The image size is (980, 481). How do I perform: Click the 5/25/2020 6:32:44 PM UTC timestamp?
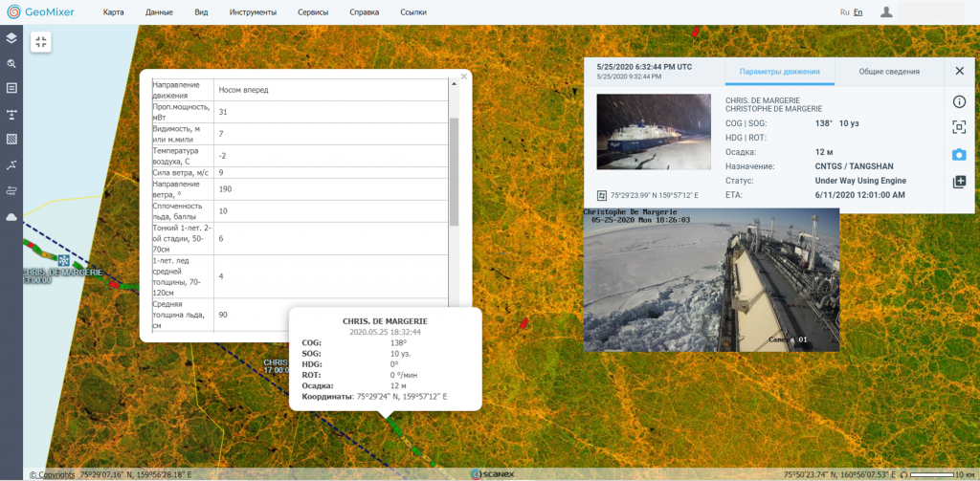point(644,66)
